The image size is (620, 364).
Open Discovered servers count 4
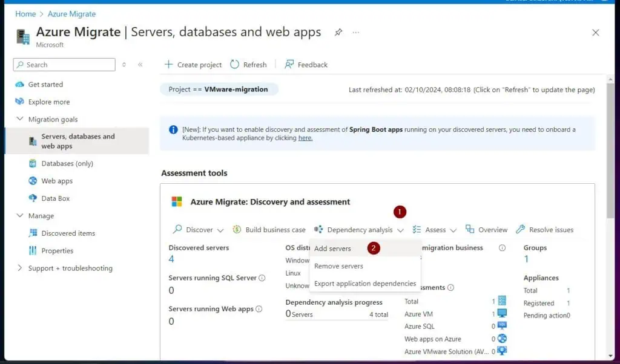coord(171,259)
